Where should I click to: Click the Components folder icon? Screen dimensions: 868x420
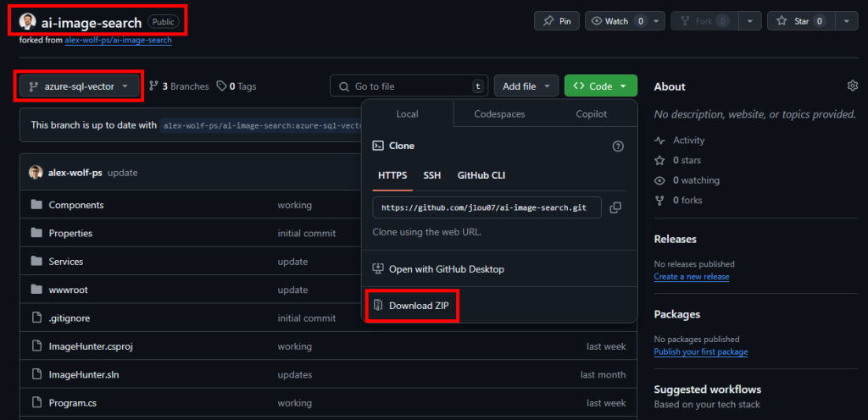coord(36,205)
